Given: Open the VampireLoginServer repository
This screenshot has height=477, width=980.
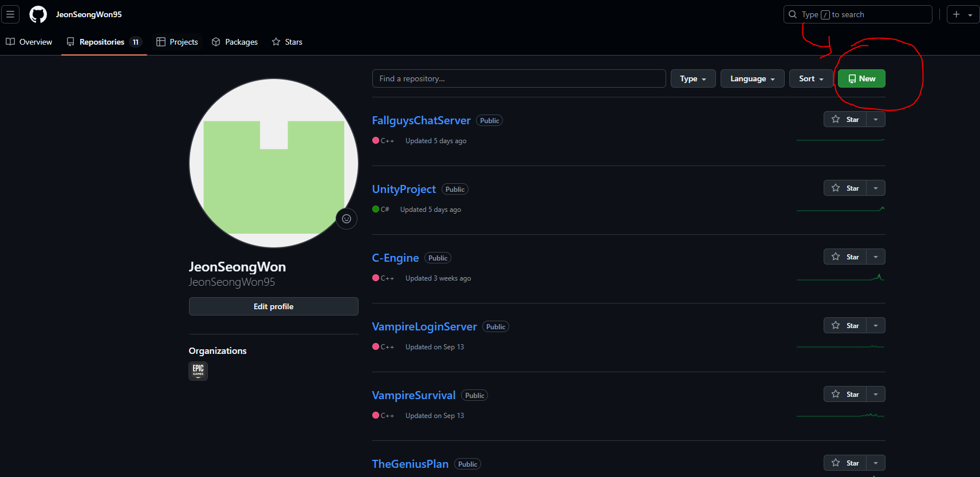Looking at the screenshot, I should tap(424, 326).
